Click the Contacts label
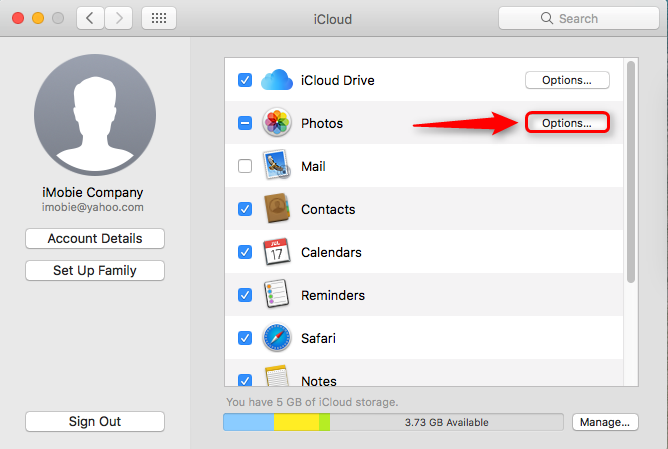Screen dimensions: 668x449 tap(328, 210)
